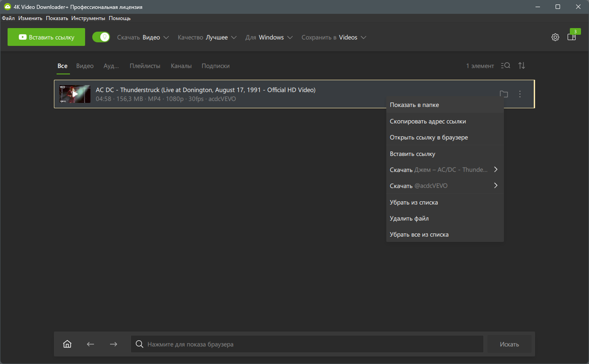Click the AC DC - Thunderstruck video title
Viewport: 589px width, 364px height.
pyautogui.click(x=205, y=90)
